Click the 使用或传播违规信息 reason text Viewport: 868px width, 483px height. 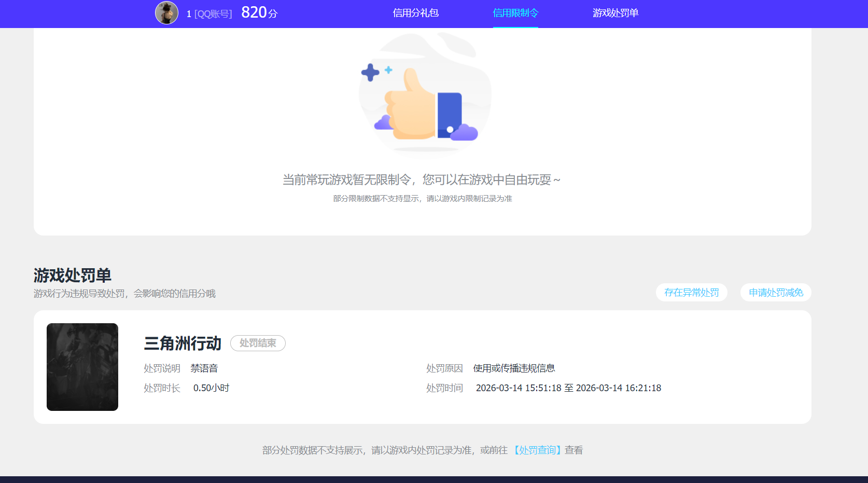tap(514, 368)
